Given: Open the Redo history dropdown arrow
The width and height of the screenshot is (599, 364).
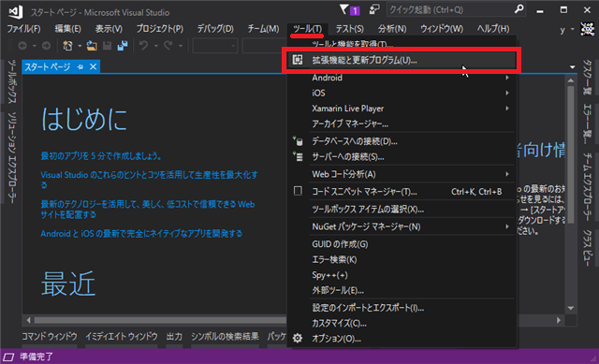Looking at the screenshot, I should click(181, 46).
